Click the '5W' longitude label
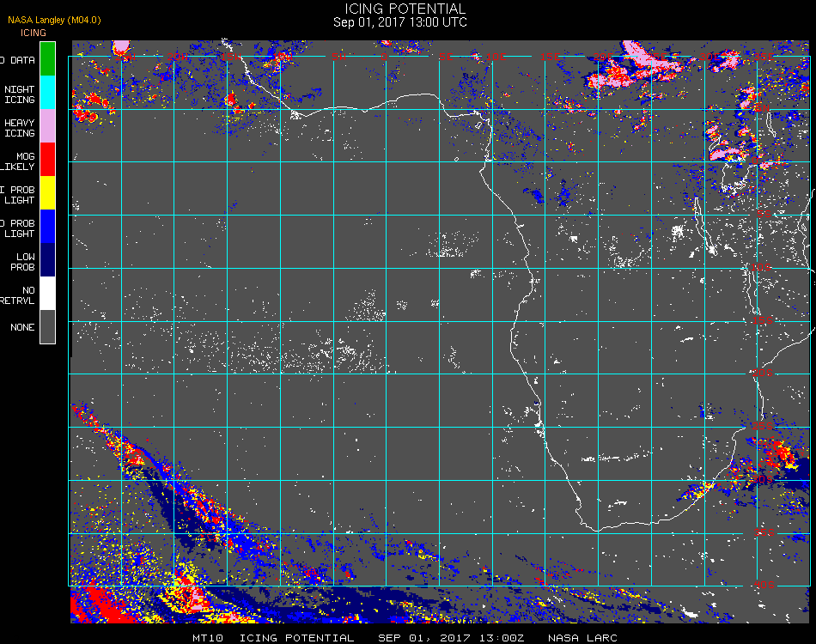 tap(338, 57)
